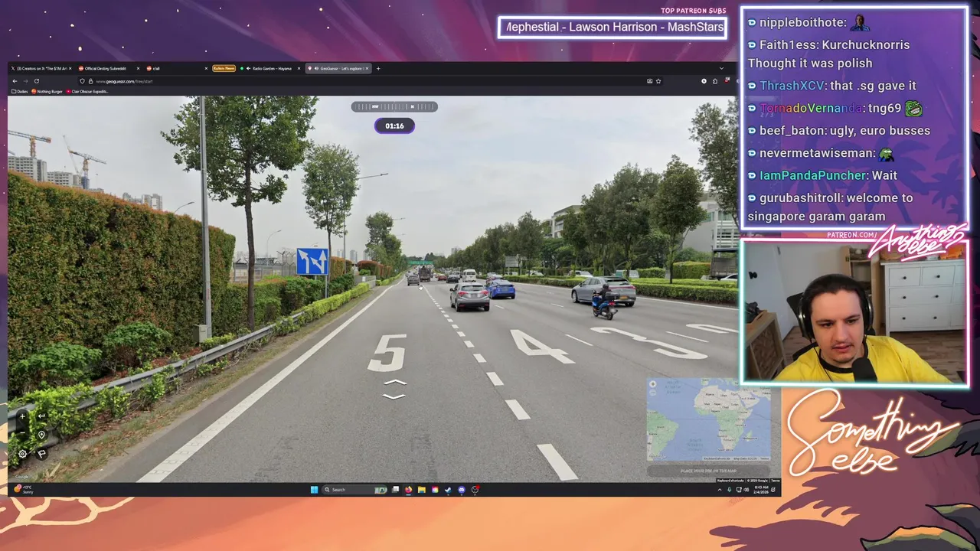This screenshot has width=980, height=551.
Task: Open a new browser tab
Action: tap(378, 69)
